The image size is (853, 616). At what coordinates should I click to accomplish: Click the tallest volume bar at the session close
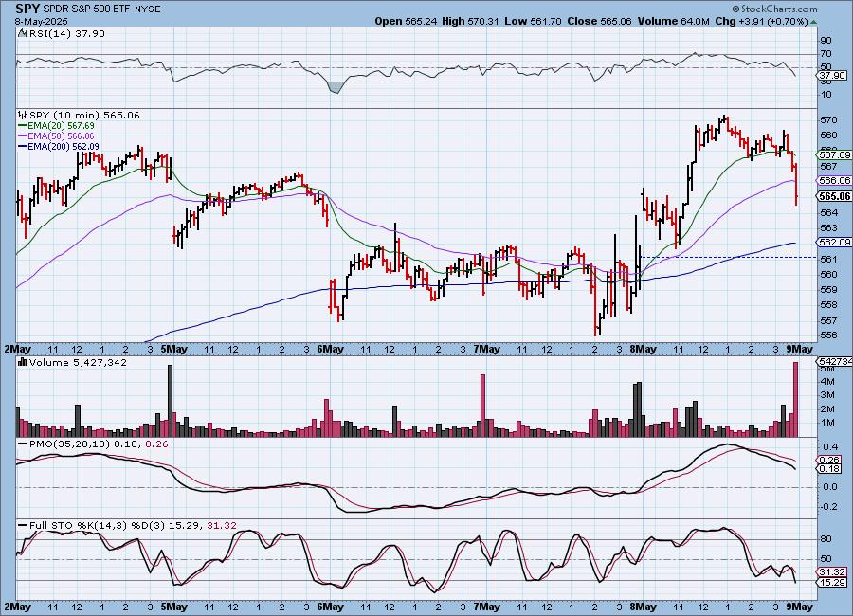click(796, 399)
